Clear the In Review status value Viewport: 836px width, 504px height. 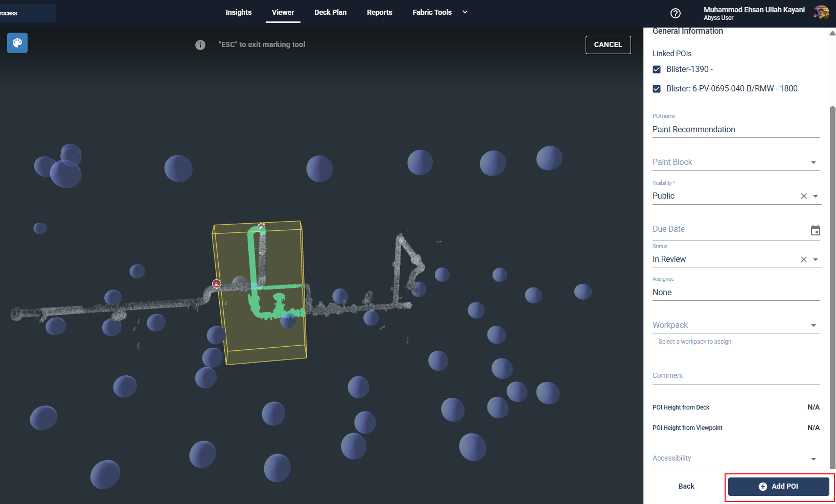[803, 259]
